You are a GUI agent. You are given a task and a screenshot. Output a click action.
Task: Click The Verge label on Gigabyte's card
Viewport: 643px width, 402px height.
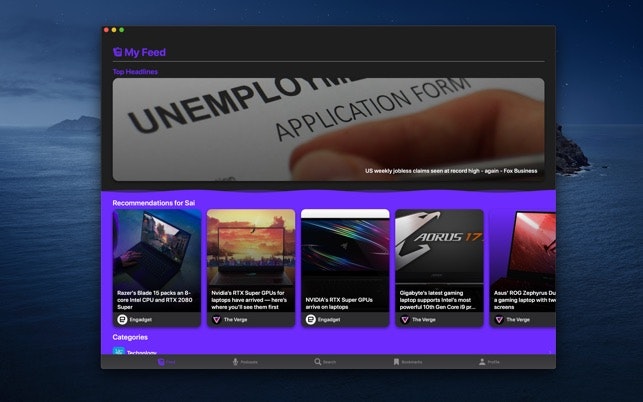tap(424, 320)
